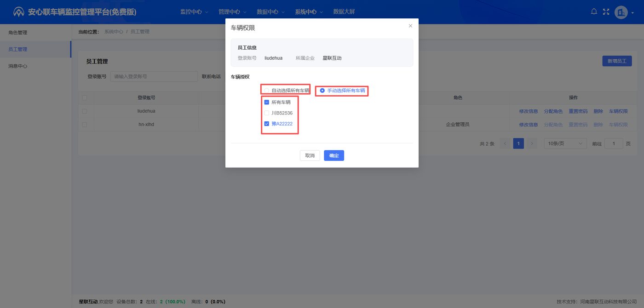Expand the 监控中心 menu

(x=194, y=12)
